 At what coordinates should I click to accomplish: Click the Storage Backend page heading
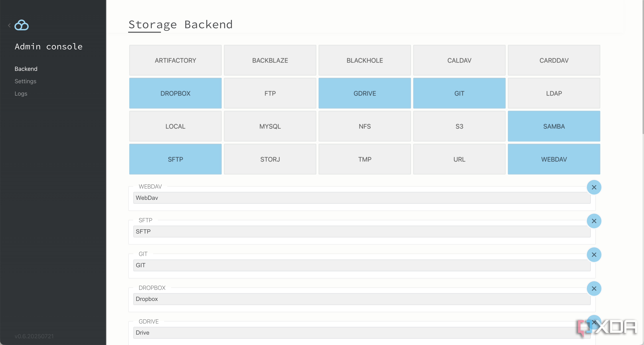[181, 25]
